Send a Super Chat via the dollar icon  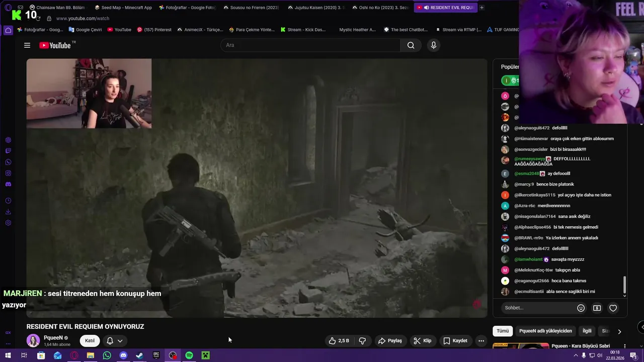(597, 308)
